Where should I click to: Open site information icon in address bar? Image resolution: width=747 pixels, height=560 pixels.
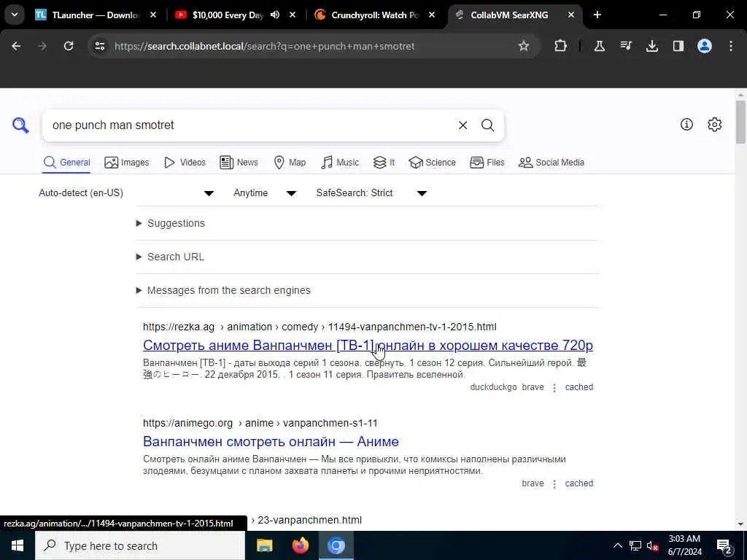point(99,46)
